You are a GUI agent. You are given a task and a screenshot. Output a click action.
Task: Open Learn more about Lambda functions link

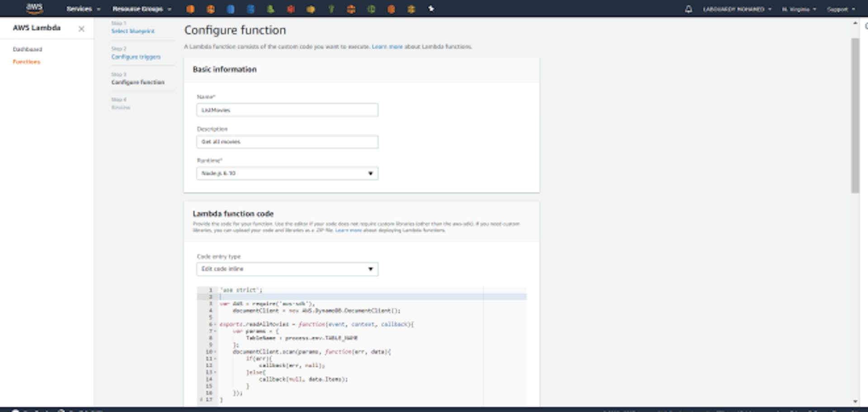click(387, 47)
